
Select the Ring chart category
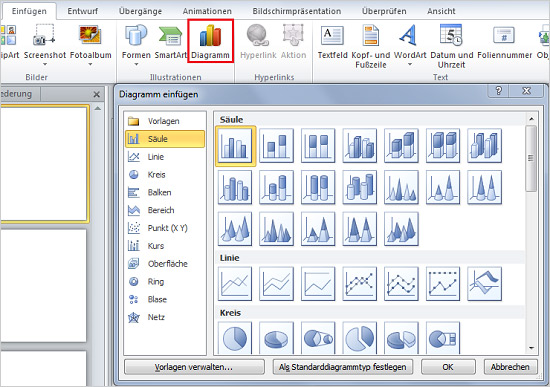coord(165,282)
